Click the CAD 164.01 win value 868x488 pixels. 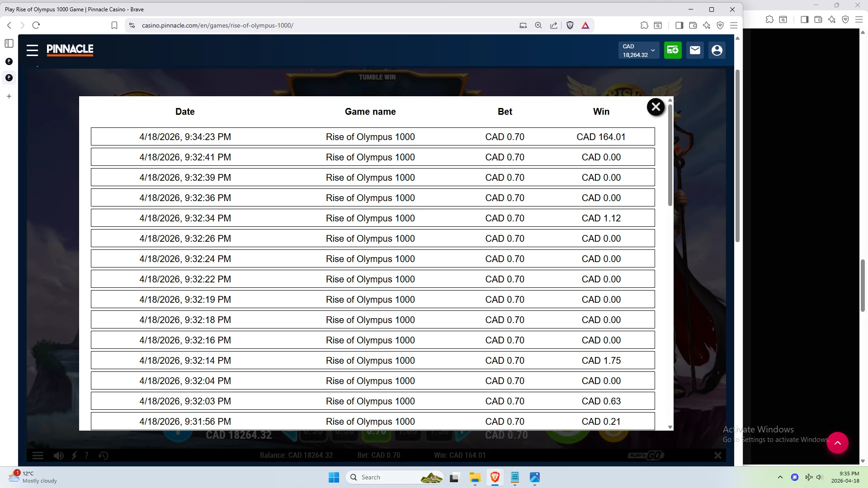click(x=601, y=137)
